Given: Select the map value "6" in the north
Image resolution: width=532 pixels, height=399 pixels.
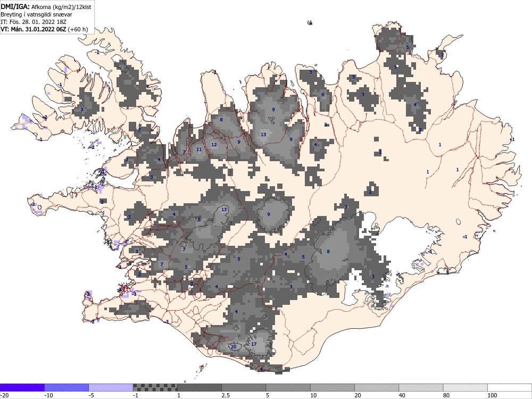Looking at the screenshot, I should pos(323,95).
